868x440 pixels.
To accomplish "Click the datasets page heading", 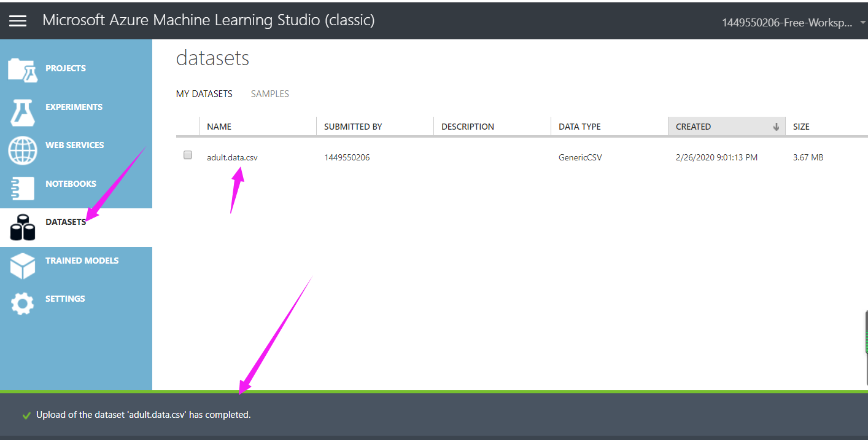I will (212, 58).
